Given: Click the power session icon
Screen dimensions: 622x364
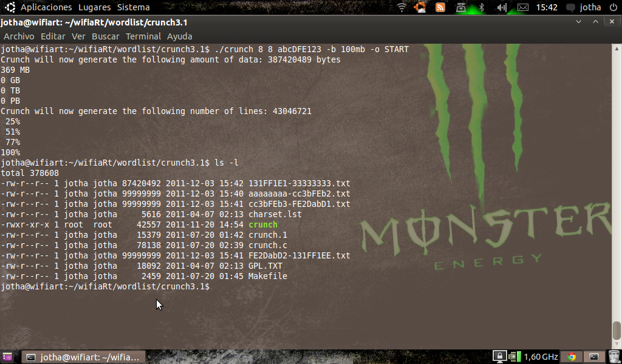Looking at the screenshot, I should pyautogui.click(x=613, y=7).
